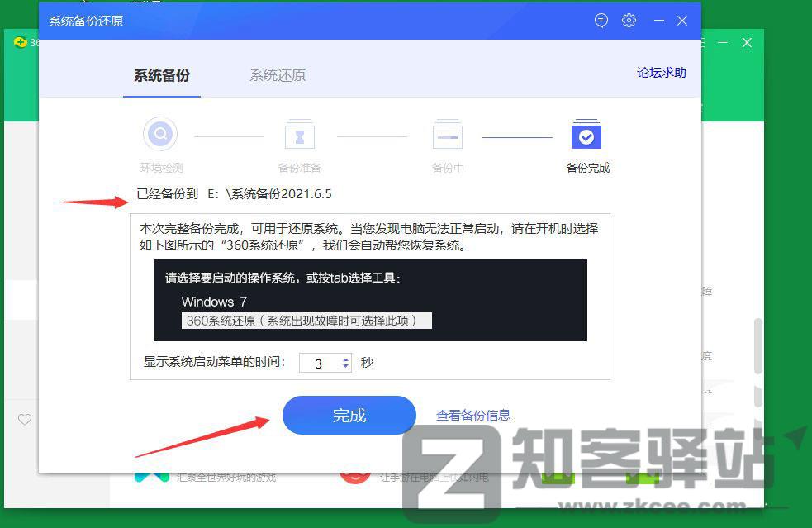
Task: Click the 备份准备 hourglass step icon
Action: (x=300, y=134)
